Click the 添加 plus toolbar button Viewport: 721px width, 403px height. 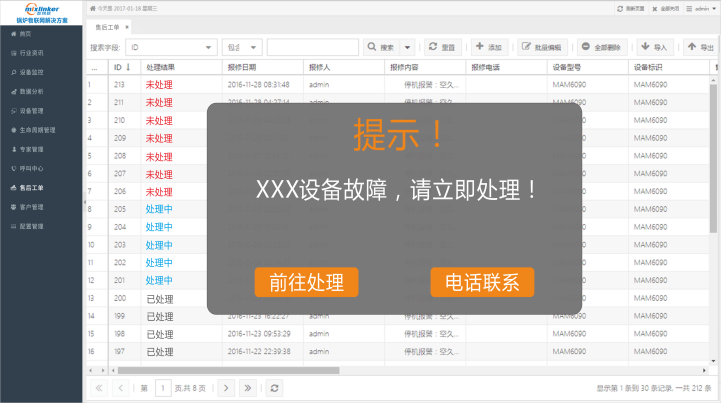(489, 47)
